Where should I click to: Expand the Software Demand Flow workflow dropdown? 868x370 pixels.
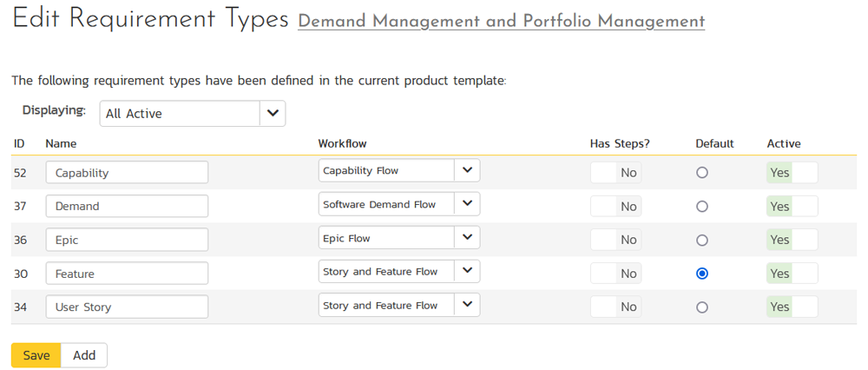[x=467, y=205]
